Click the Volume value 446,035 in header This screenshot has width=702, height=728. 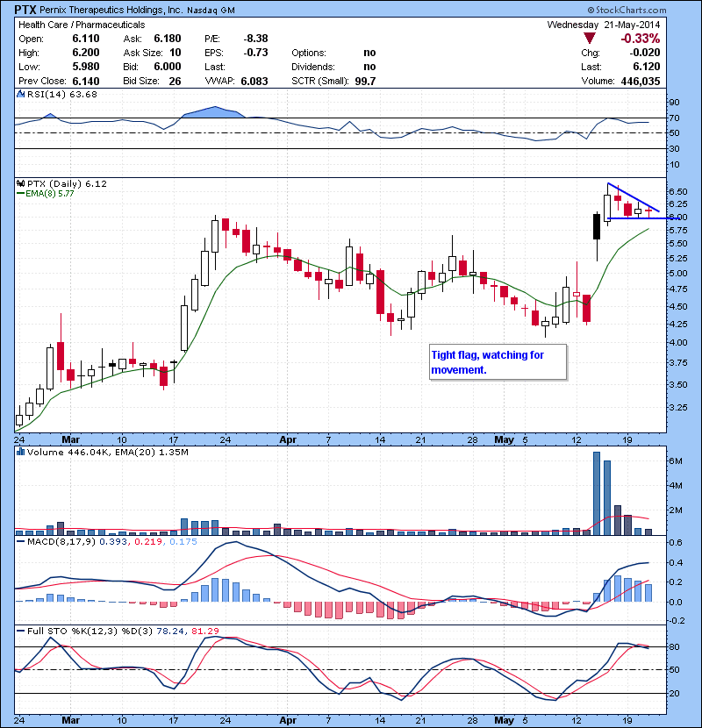click(x=641, y=81)
